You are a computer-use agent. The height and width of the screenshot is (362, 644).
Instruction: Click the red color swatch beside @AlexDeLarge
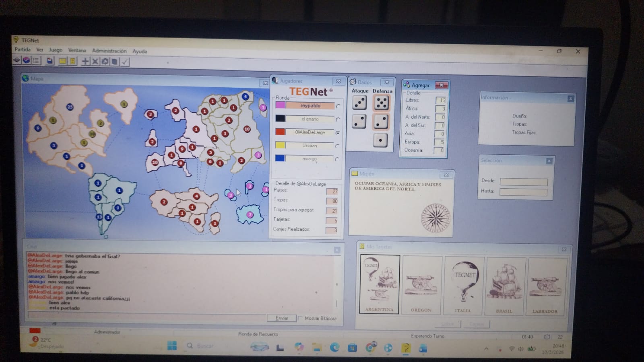[280, 132]
